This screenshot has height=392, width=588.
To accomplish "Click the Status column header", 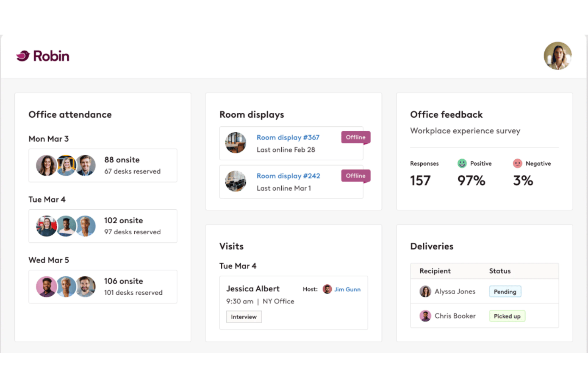I will [x=500, y=271].
